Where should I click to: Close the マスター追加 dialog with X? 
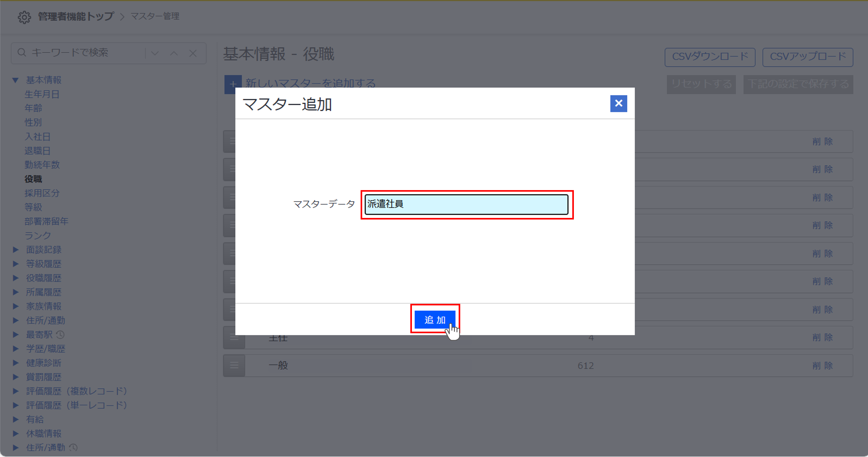618,104
